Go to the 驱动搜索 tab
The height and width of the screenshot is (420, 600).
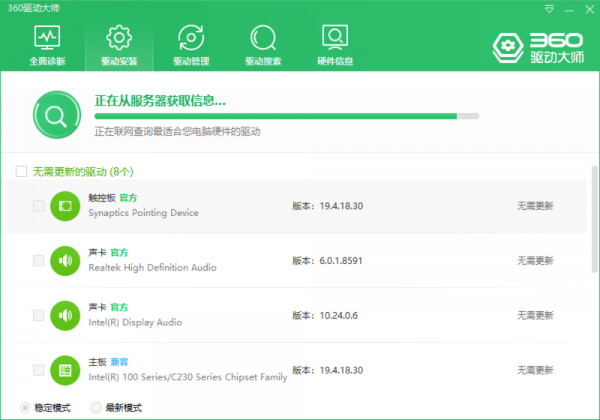coord(263,46)
